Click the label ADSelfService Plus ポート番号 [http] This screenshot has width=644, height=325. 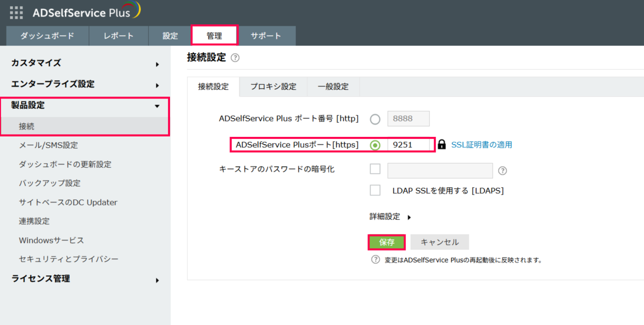point(289,119)
